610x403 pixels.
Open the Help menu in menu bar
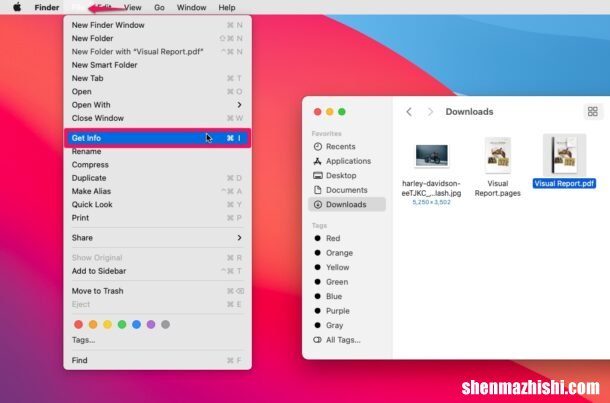(227, 7)
